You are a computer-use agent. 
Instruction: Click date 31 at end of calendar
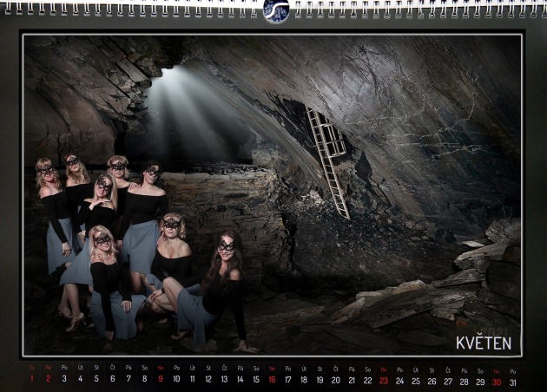coord(512,380)
